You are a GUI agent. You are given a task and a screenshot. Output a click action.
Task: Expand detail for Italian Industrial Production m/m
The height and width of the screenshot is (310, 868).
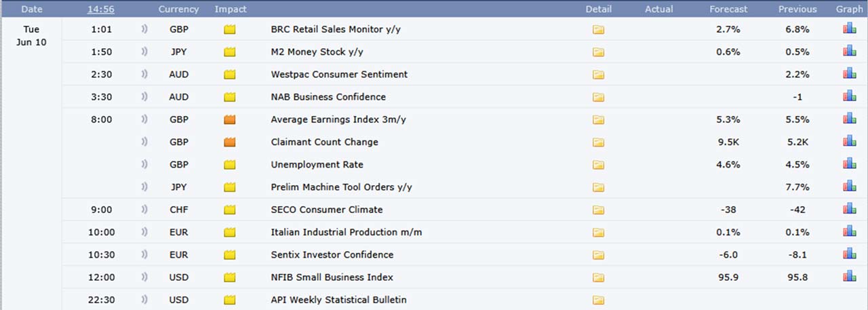[598, 232]
